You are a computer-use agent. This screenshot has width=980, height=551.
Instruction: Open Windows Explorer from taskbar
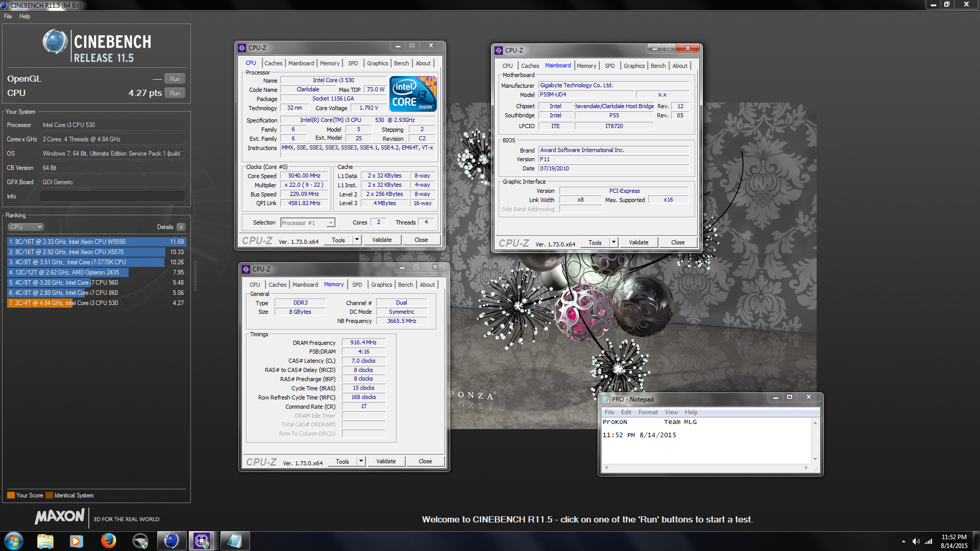click(x=45, y=541)
